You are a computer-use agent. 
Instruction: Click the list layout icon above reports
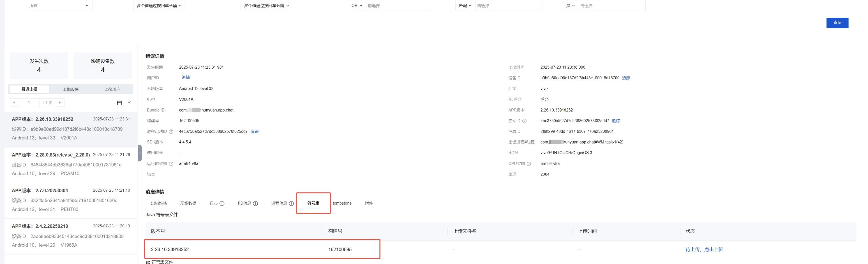tap(119, 103)
